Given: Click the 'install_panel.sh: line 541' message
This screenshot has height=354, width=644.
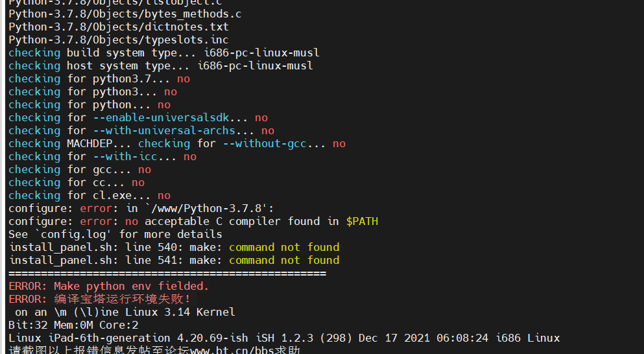Looking at the screenshot, I should 174,261.
